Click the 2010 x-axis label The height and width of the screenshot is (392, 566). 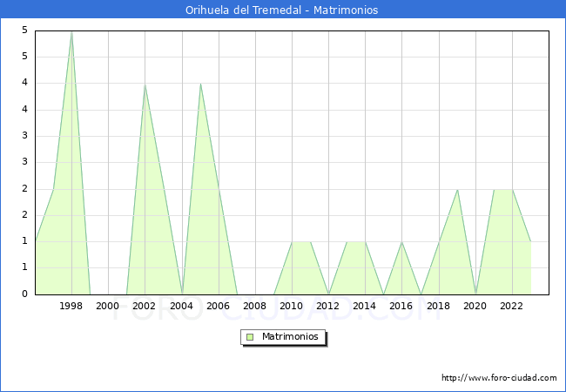click(292, 306)
